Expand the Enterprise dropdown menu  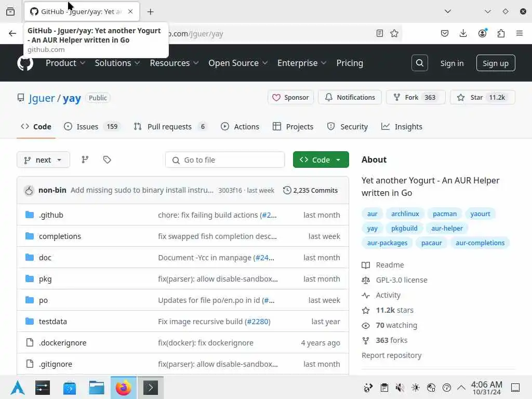302,63
